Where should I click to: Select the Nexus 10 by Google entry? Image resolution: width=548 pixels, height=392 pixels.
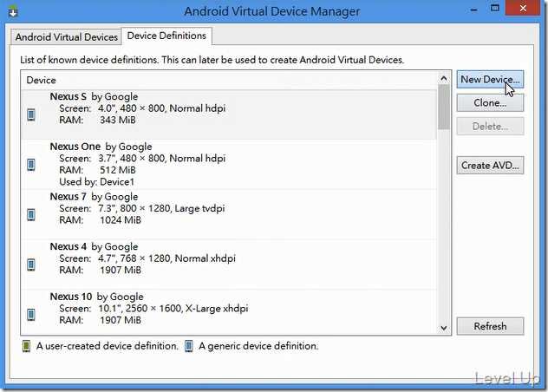(x=229, y=311)
